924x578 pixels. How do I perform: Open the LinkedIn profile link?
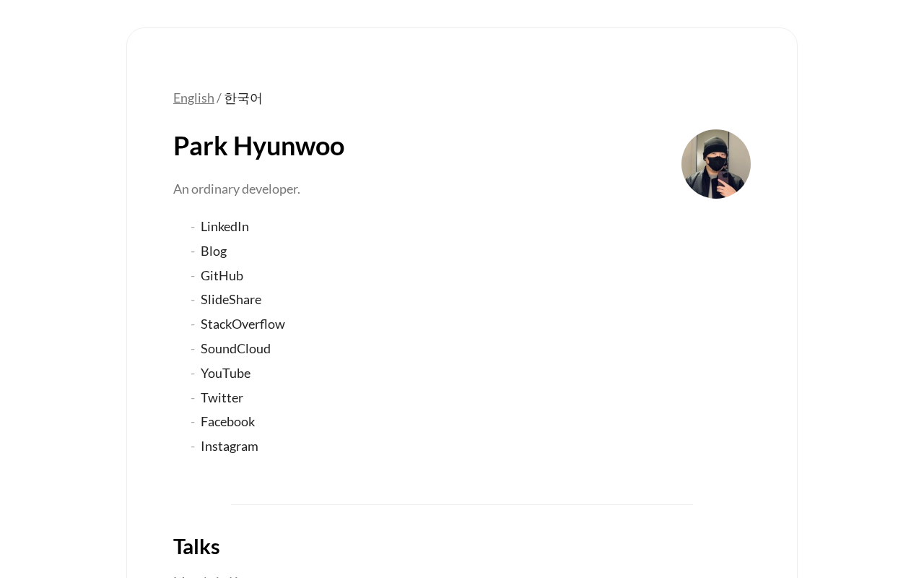(x=225, y=227)
